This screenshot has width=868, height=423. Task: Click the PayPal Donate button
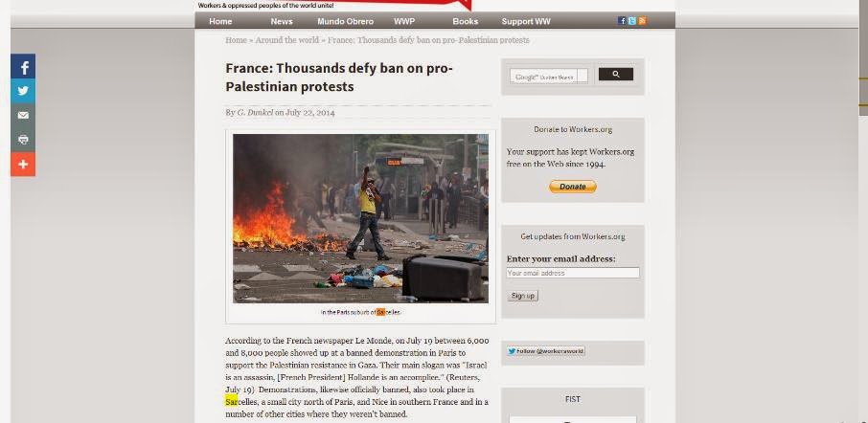[x=572, y=187]
